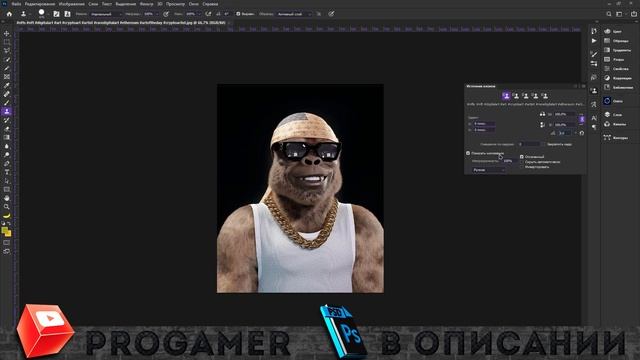640x360 pixels.
Task: Open the Edit menu (Редактирование)
Action: [x=40, y=4]
